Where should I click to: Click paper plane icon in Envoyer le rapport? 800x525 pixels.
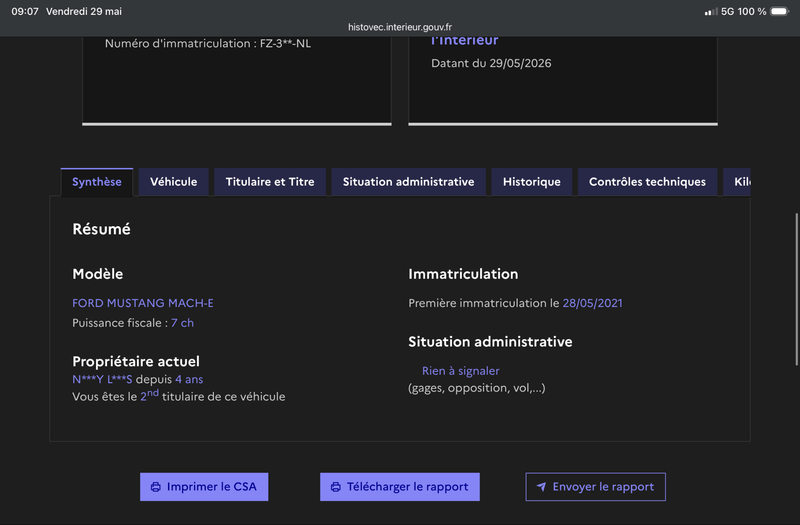click(x=541, y=487)
